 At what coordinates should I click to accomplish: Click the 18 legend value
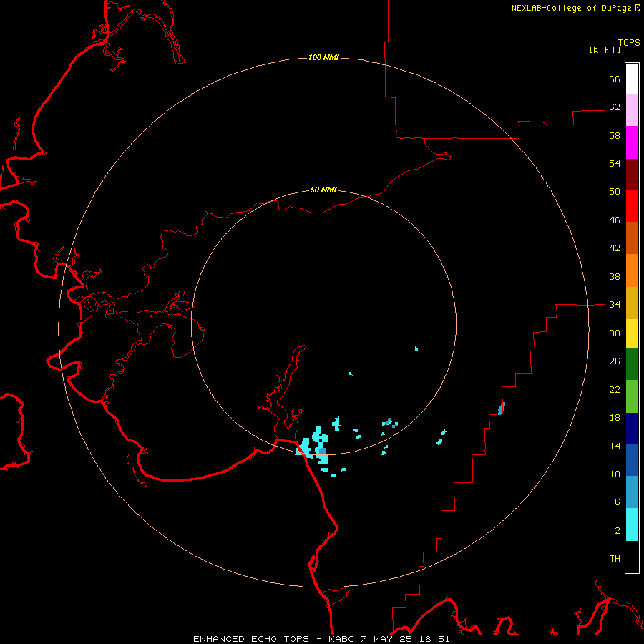click(x=615, y=418)
